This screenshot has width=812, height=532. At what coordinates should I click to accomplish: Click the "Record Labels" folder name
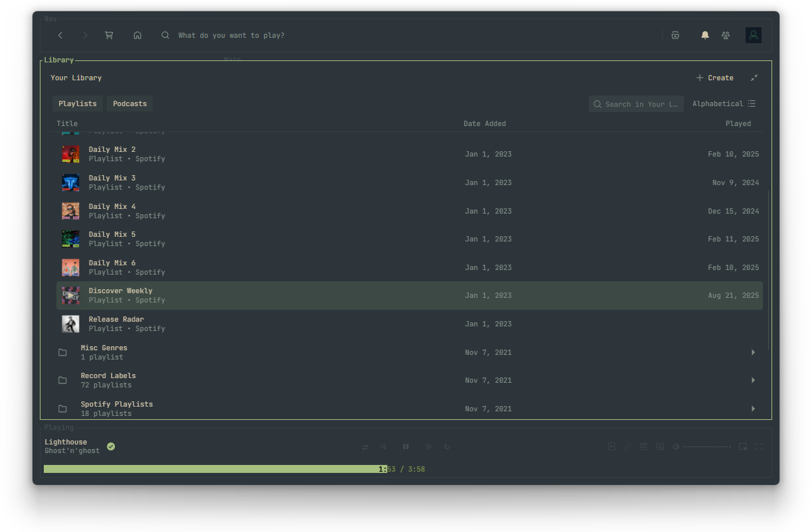[x=108, y=375]
